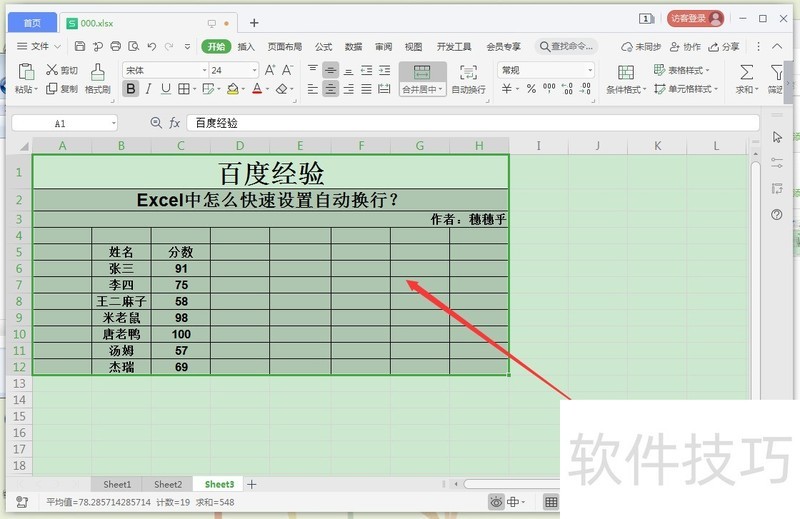
Task: Align the cell text to the bottom
Action: pyautogui.click(x=348, y=70)
